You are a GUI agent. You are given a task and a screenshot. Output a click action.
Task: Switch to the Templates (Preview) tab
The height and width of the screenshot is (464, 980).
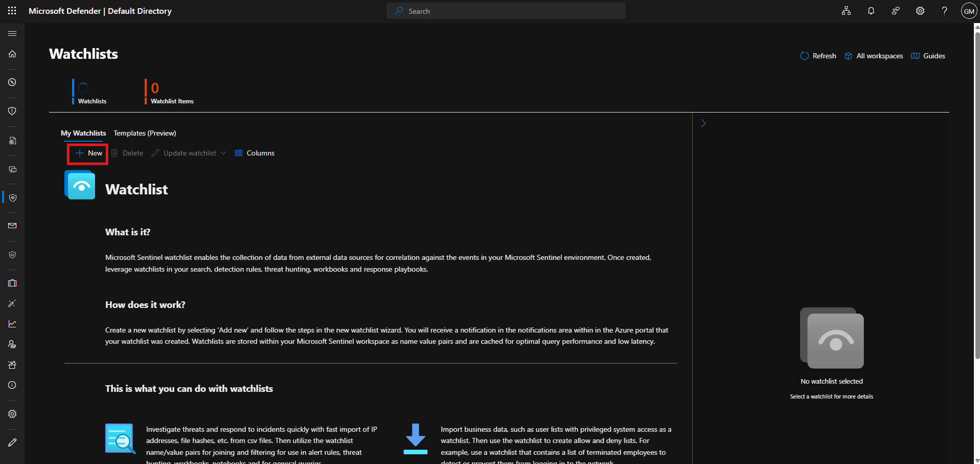pos(145,133)
